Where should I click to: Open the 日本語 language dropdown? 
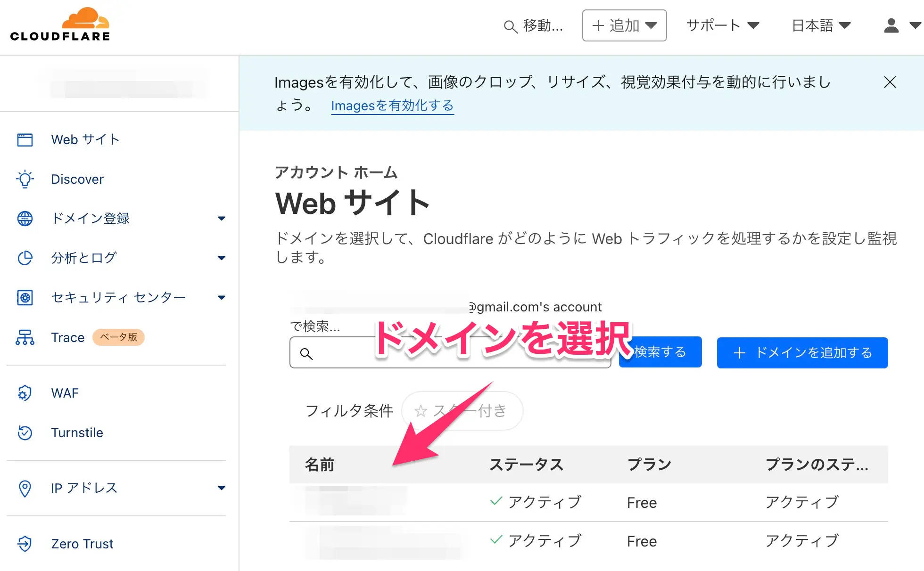click(x=821, y=25)
